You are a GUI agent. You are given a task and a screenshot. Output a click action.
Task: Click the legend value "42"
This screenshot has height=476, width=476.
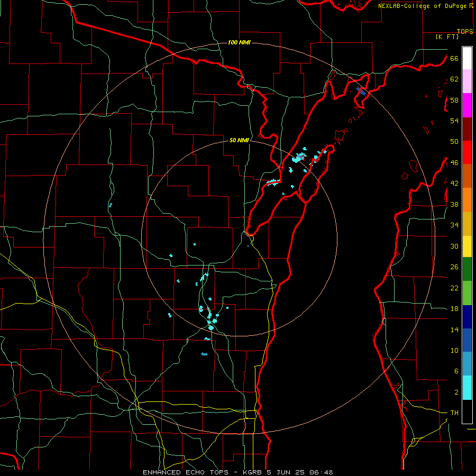[454, 184]
